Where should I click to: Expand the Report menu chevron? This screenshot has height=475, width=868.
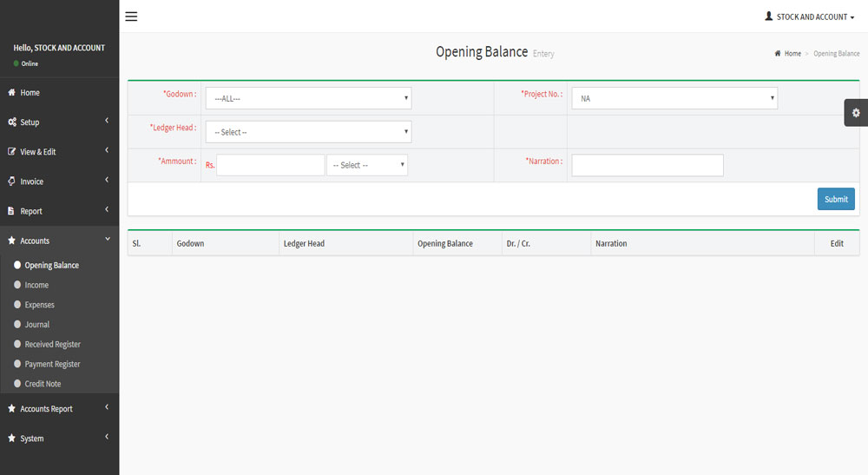click(107, 209)
